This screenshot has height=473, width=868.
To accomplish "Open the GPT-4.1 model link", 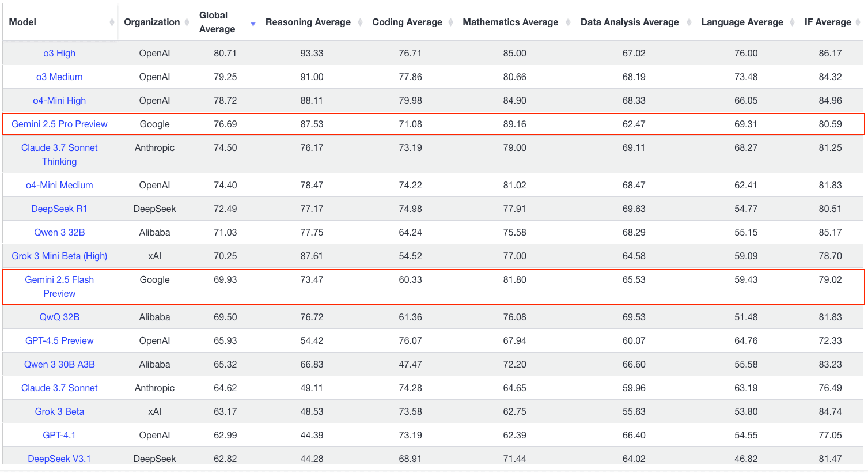I will coord(59,435).
